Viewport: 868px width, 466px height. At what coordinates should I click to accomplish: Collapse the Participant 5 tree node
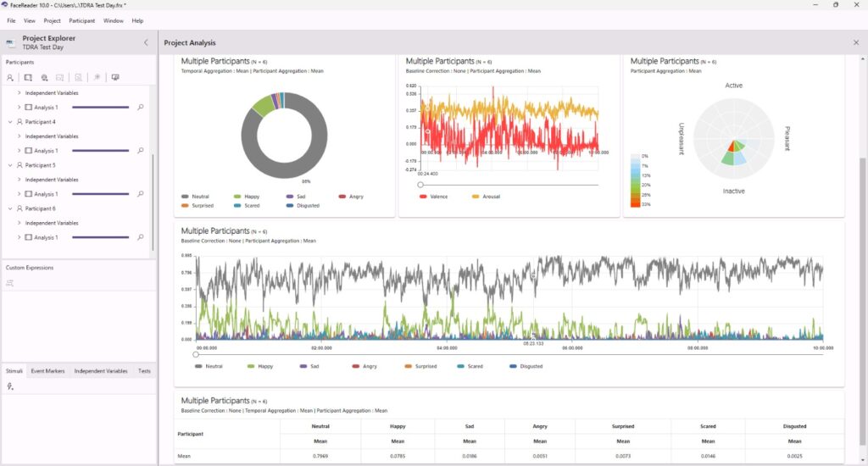10,165
